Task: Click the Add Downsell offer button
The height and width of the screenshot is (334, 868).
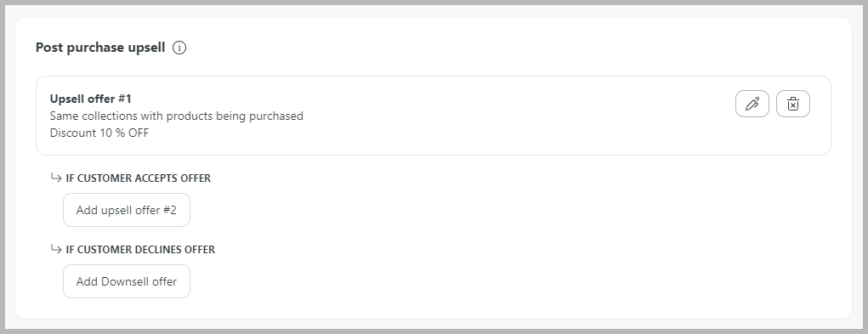Action: click(126, 281)
